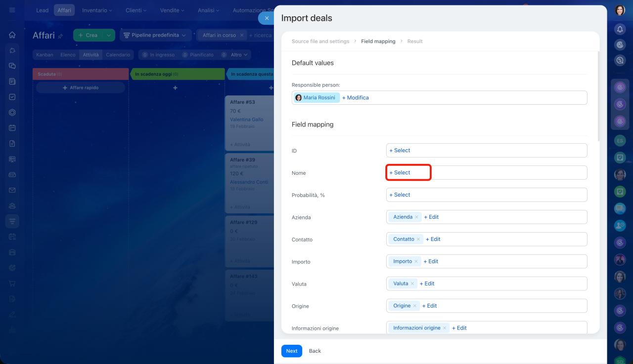Remove the Valuta mapping tag
633x364 pixels.
[412, 284]
